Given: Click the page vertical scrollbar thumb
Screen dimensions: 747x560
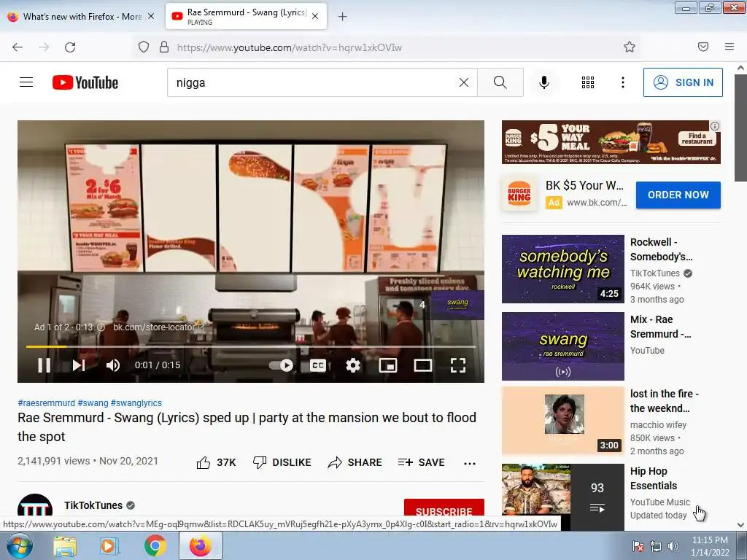Looking at the screenshot, I should pos(741,128).
